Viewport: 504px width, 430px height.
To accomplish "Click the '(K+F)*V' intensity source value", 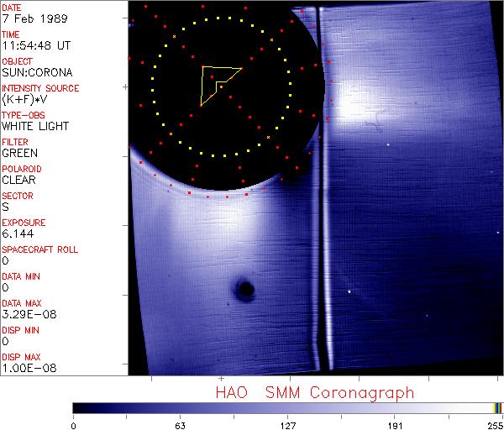I will click(27, 99).
